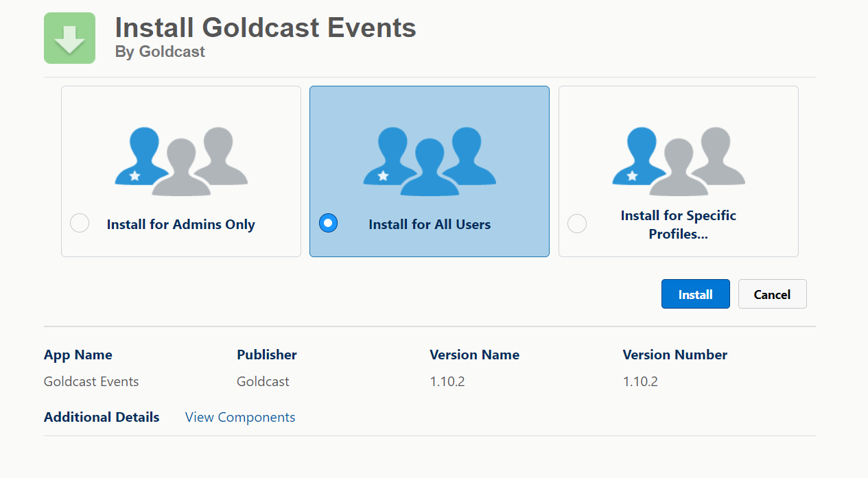The image size is (868, 478).
Task: Open the View Components details
Action: (239, 417)
